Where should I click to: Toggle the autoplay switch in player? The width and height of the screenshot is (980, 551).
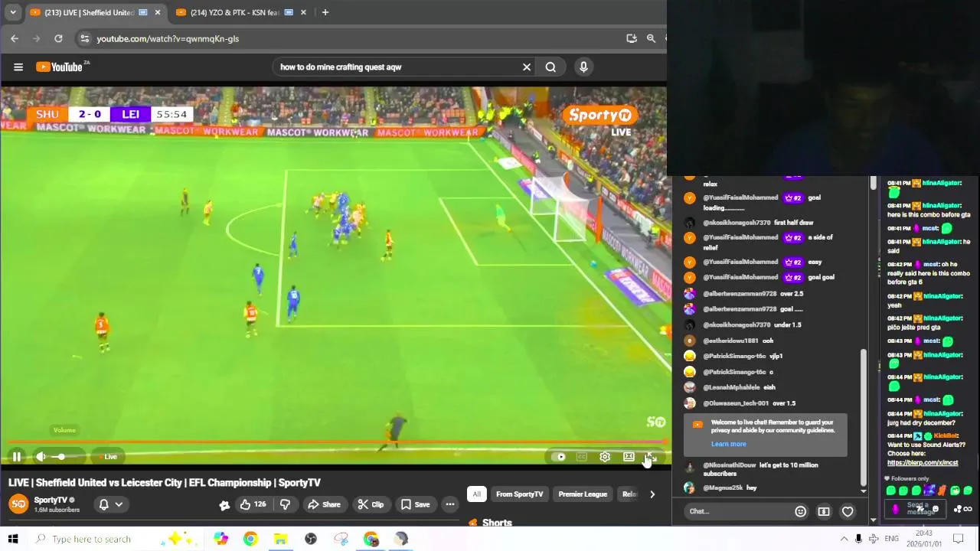[x=559, y=457]
